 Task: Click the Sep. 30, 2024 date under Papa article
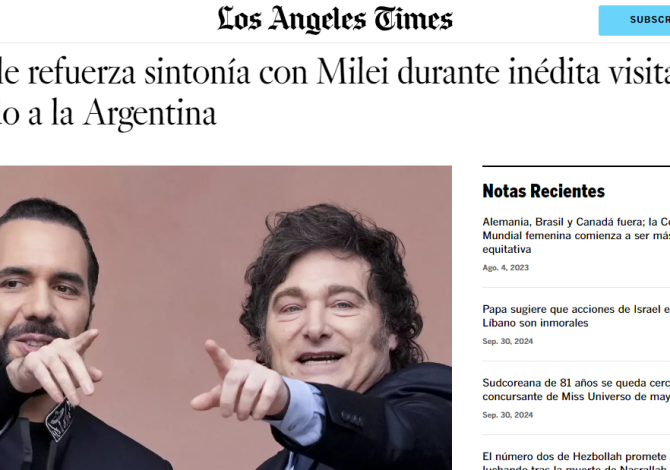508,341
